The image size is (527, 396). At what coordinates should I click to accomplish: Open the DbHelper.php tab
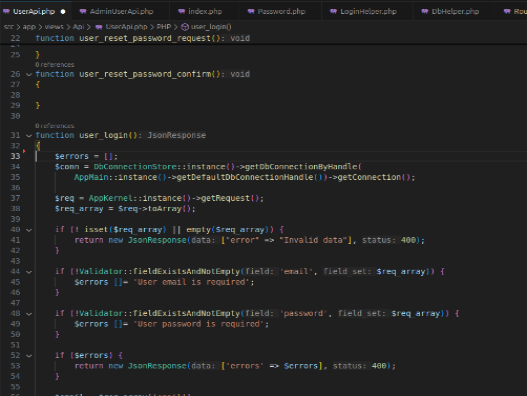click(x=454, y=11)
